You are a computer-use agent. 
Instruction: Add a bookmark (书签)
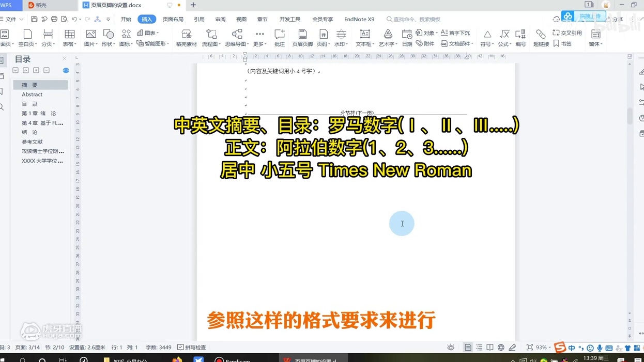(x=562, y=44)
